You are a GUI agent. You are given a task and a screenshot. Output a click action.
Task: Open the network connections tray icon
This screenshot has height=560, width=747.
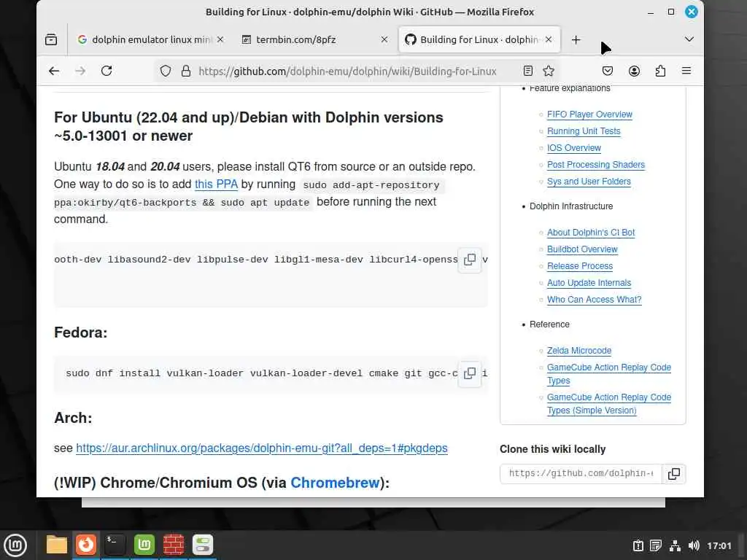[x=675, y=545]
